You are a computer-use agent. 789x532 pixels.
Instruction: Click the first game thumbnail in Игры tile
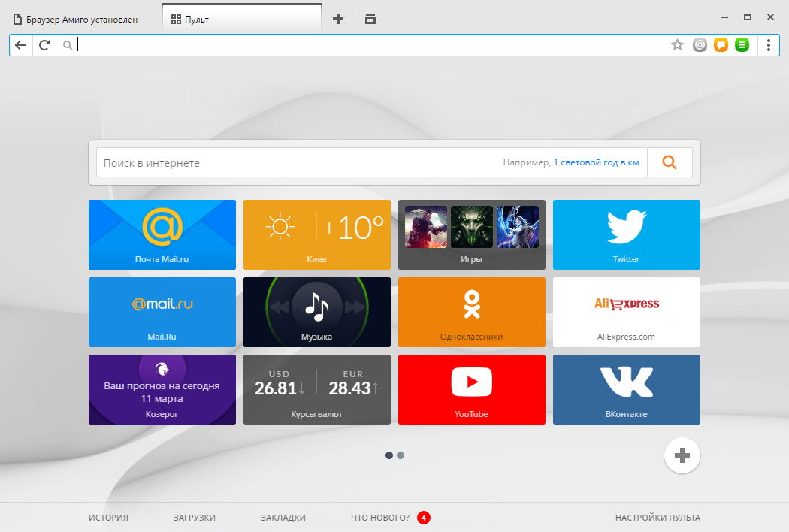pos(426,227)
